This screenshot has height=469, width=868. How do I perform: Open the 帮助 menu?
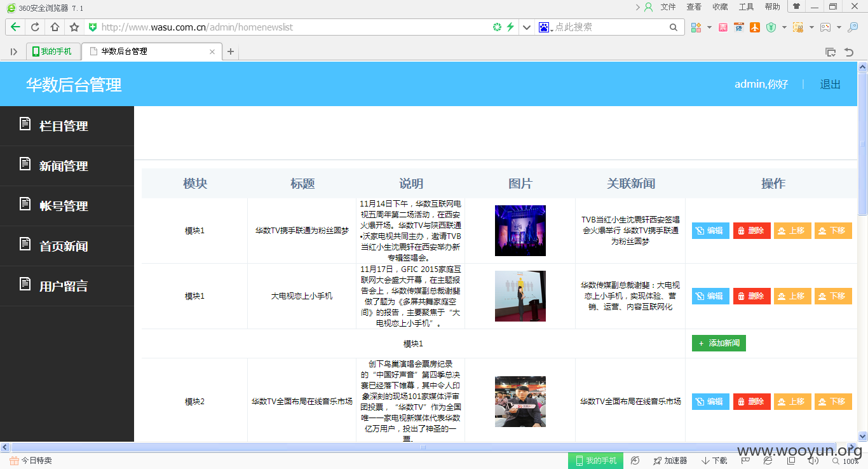point(772,7)
